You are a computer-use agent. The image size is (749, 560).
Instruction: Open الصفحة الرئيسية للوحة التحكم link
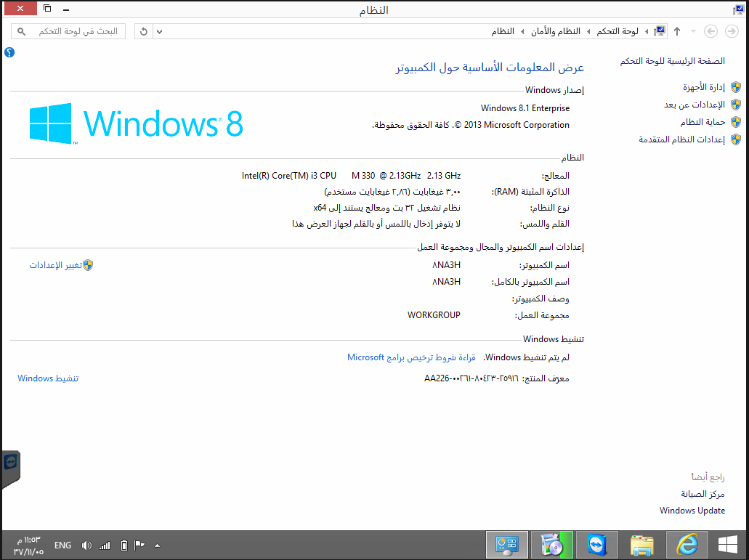coord(672,61)
